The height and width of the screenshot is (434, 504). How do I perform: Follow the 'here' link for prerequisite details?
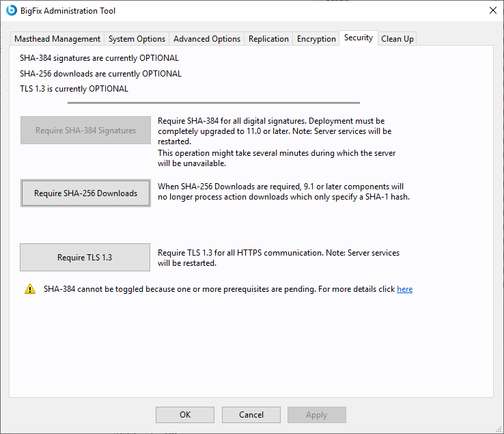pyautogui.click(x=405, y=289)
